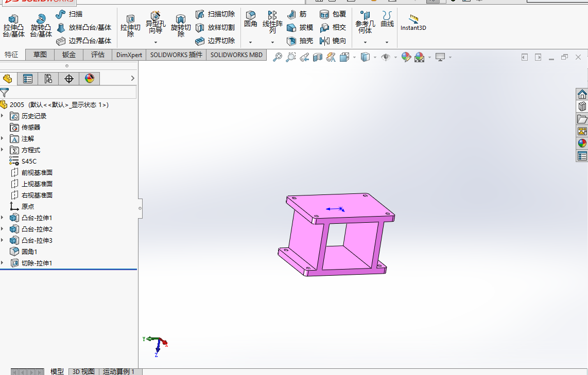Click the Previous View icon
The image size is (588, 375).
[x=304, y=57]
